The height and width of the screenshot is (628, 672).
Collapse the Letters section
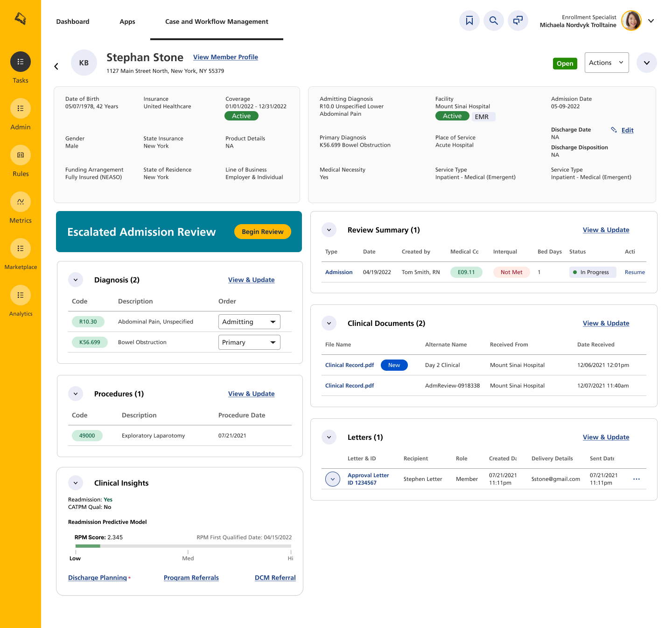[329, 437]
